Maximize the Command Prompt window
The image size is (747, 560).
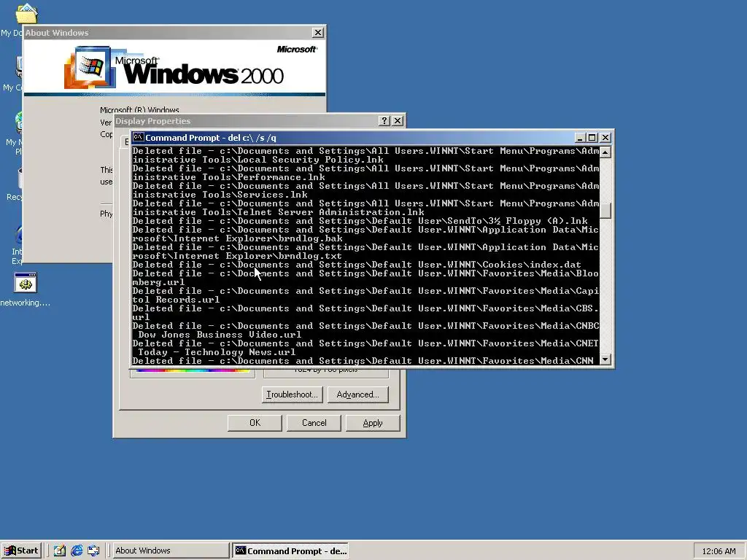[x=592, y=138]
